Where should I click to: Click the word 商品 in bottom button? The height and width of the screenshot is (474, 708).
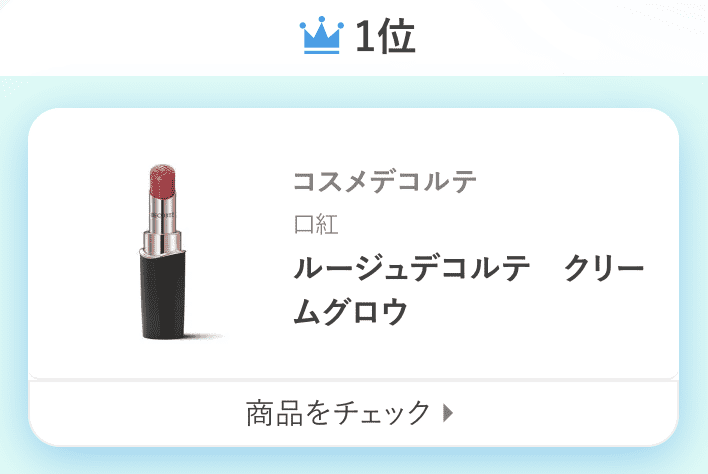pyautogui.click(x=275, y=413)
